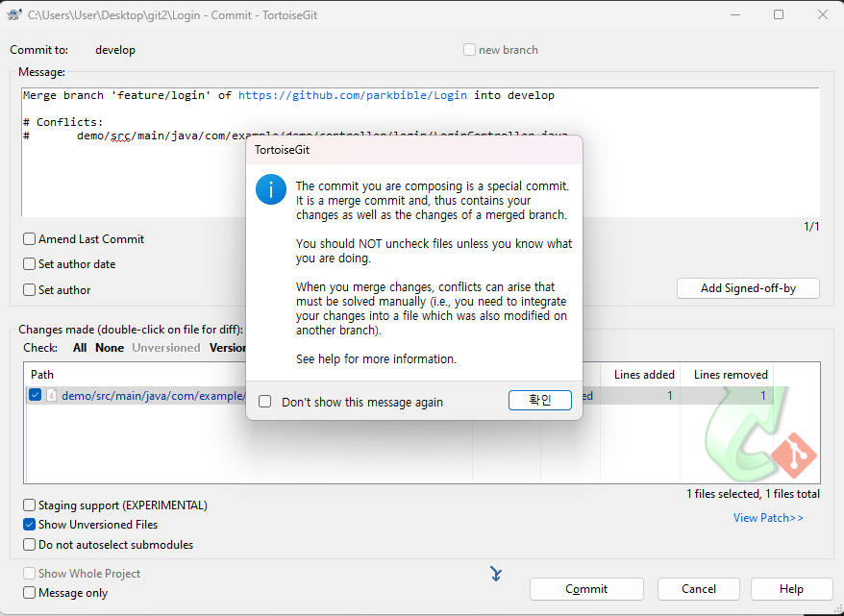Enable the new branch checkbox
Viewport: 844px width, 616px height.
469,50
